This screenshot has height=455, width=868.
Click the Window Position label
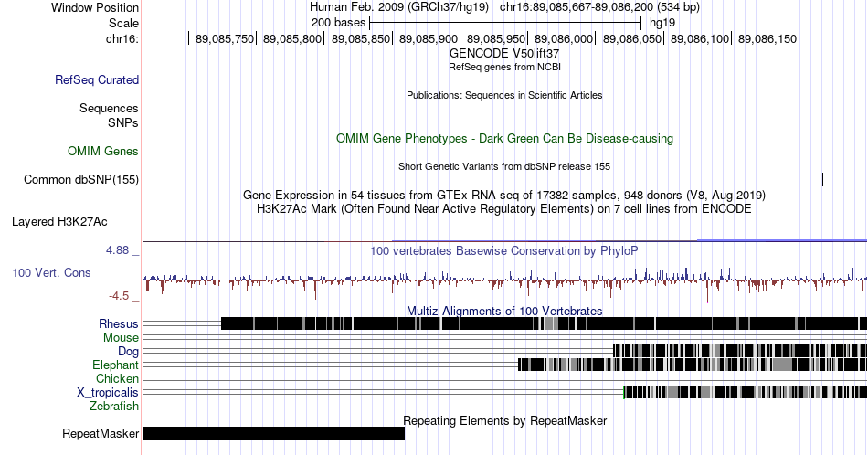(95, 7)
